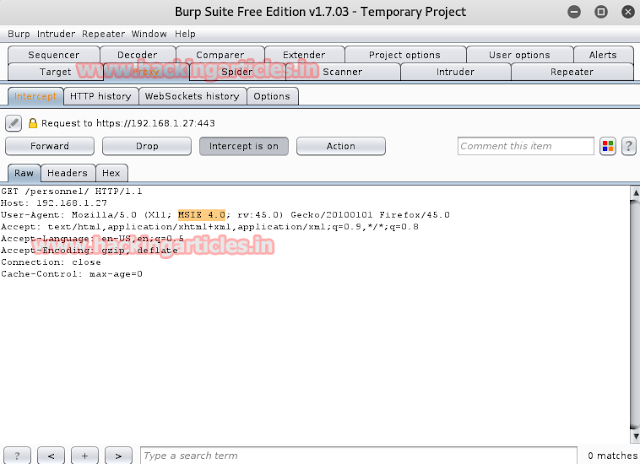The image size is (640, 464).
Task: Open the User options tab
Action: (x=520, y=55)
